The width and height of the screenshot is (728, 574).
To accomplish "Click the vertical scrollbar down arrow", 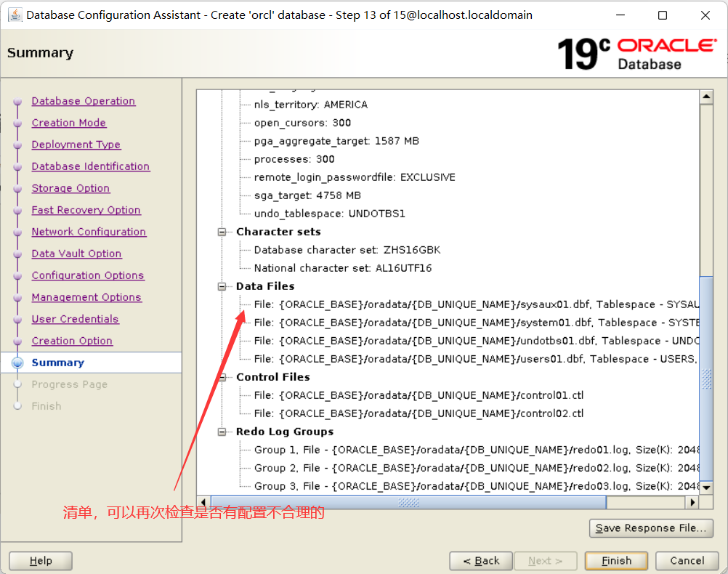I will [706, 488].
